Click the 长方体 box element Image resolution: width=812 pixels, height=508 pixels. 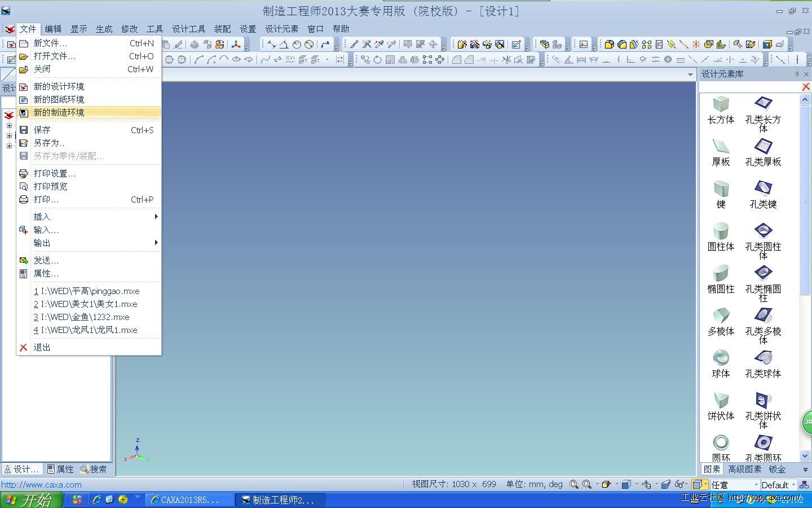[x=721, y=110]
